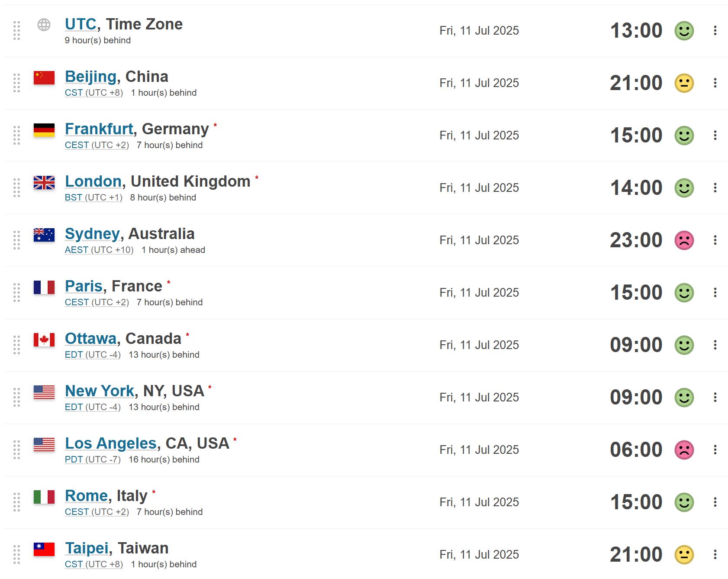Open the New York city link
Image resolution: width=728 pixels, height=579 pixels.
100,391
